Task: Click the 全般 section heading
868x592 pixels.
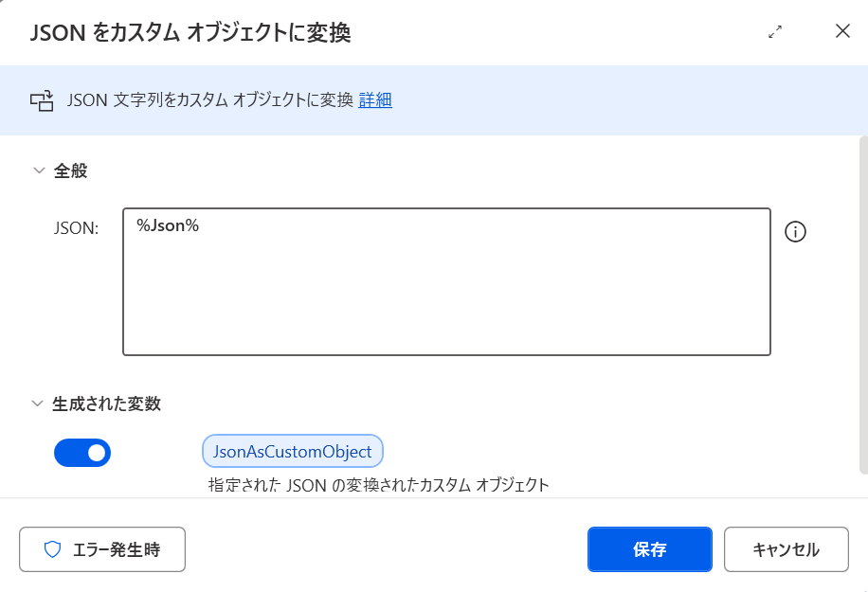Action: coord(70,170)
